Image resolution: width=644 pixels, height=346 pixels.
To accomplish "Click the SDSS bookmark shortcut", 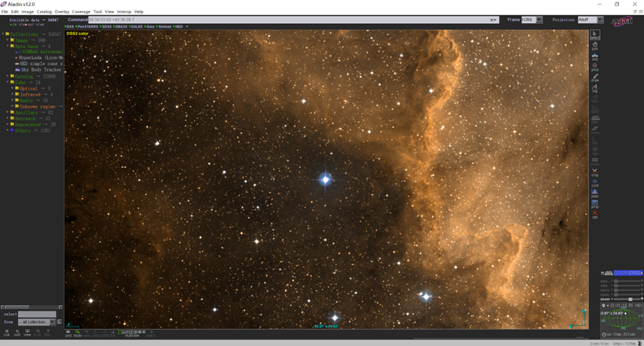I will click(x=106, y=27).
